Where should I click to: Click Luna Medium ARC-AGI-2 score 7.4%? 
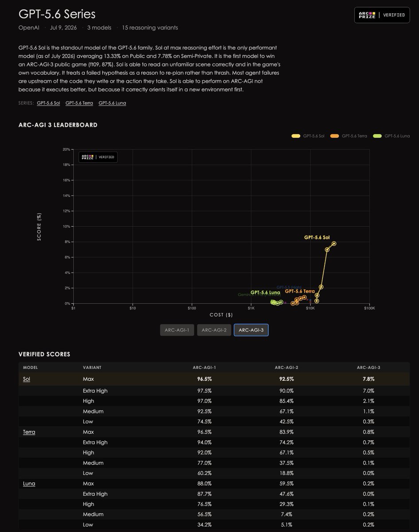[287, 514]
